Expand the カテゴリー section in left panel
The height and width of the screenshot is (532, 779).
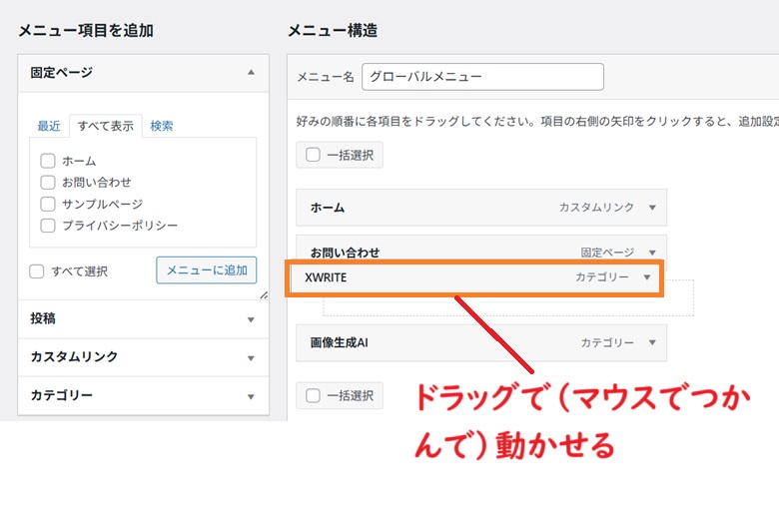click(251, 396)
